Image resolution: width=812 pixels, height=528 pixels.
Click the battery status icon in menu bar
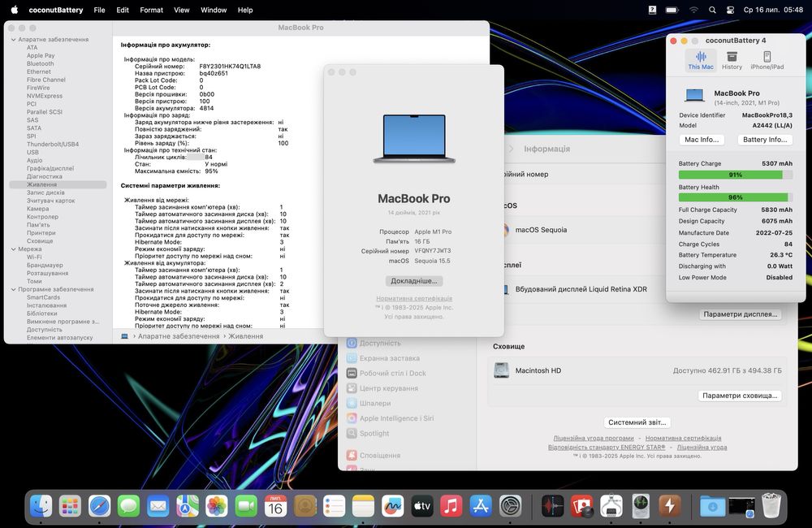click(672, 10)
